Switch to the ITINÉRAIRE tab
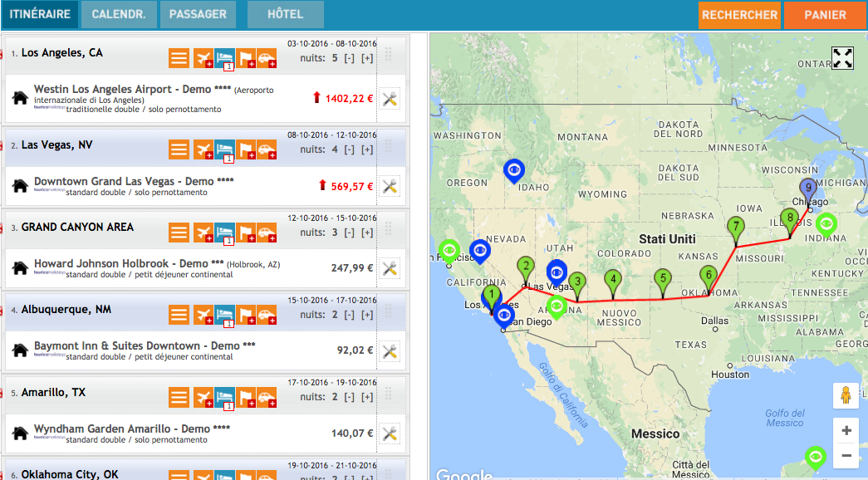 click(x=40, y=14)
